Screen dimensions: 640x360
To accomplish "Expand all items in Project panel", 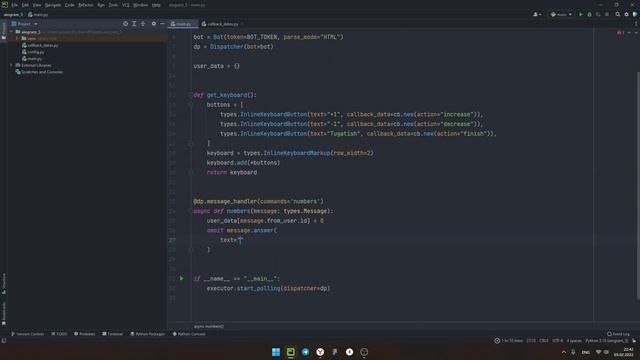I will [x=134, y=24].
